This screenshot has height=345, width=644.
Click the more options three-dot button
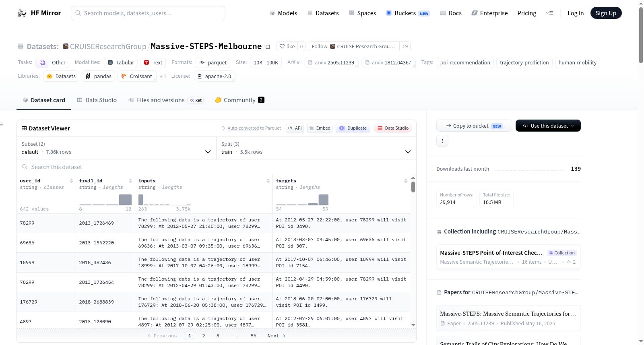coord(442,141)
